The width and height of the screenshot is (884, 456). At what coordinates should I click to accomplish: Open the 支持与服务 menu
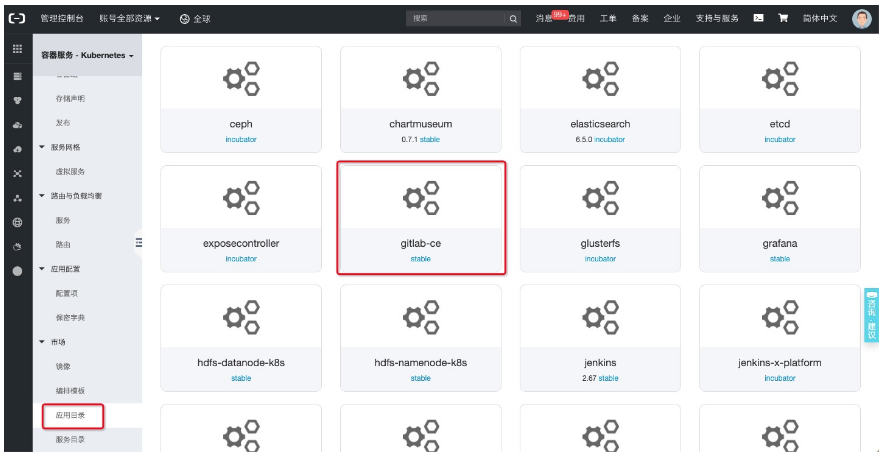(717, 19)
